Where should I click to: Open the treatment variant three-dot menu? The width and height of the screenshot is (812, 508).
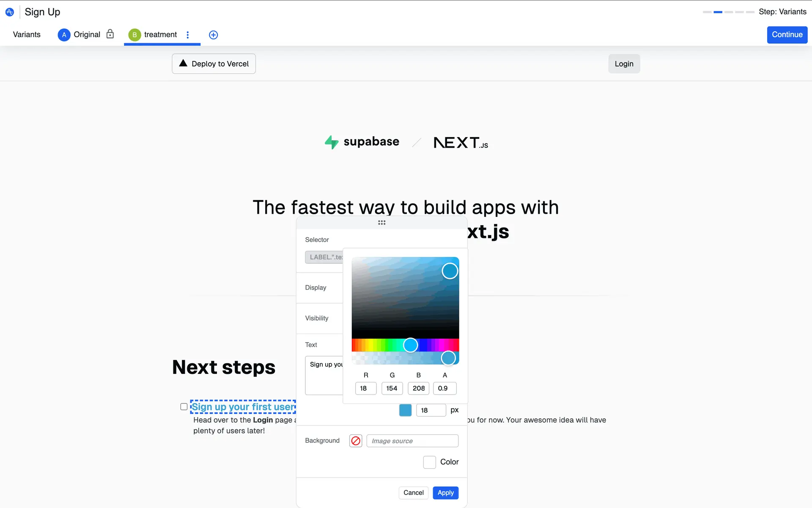pyautogui.click(x=188, y=35)
